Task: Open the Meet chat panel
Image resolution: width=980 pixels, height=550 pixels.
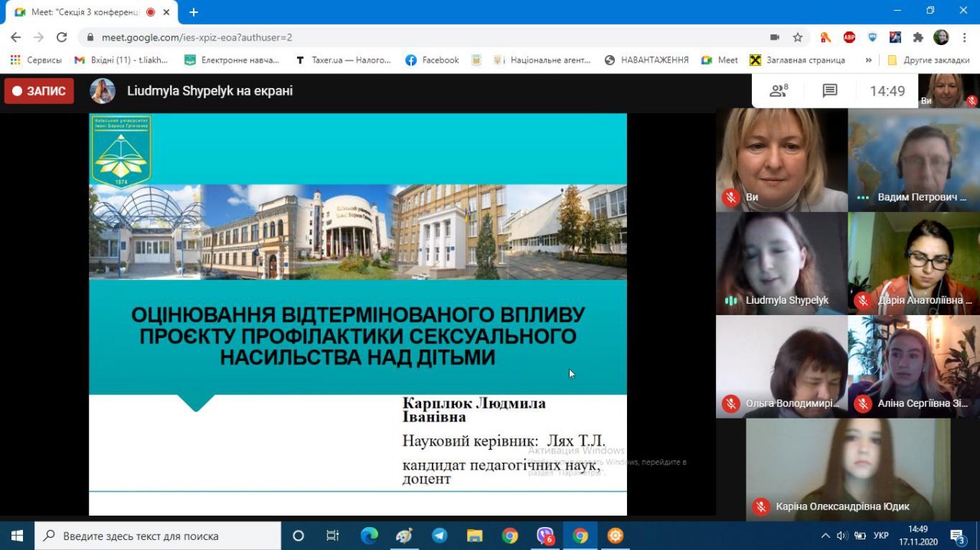Action: click(x=830, y=91)
